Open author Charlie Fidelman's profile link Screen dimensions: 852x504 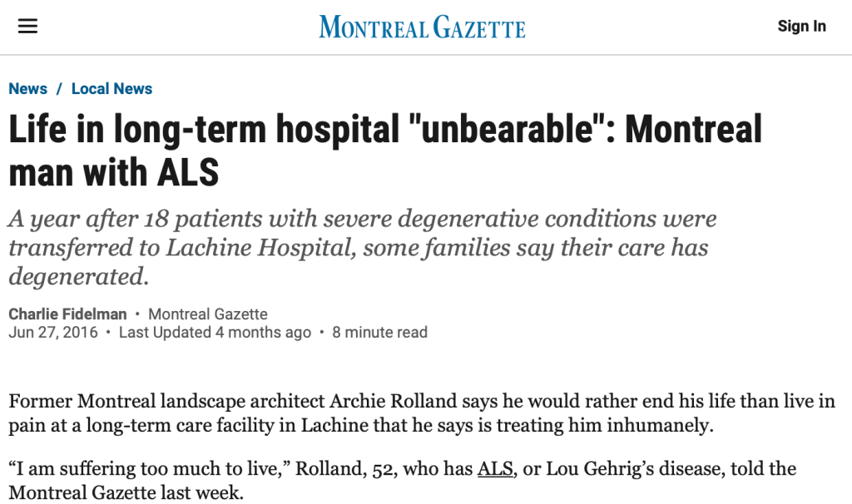coord(67,314)
